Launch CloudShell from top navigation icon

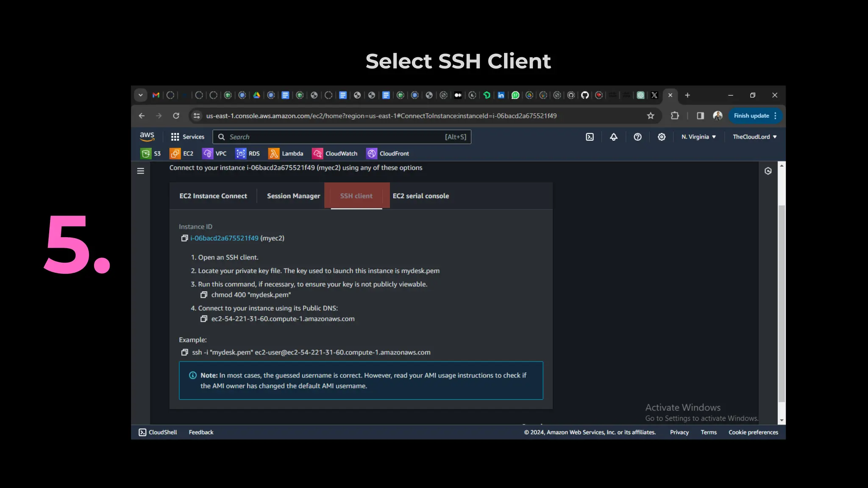click(590, 137)
